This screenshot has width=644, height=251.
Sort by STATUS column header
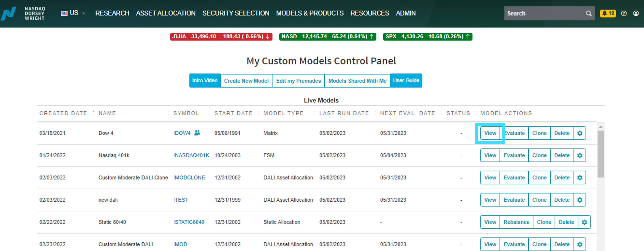[458, 113]
